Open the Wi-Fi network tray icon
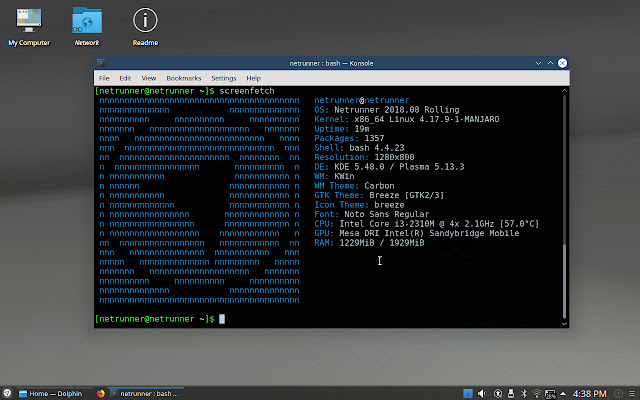This screenshot has height=400, width=640. (x=537, y=393)
